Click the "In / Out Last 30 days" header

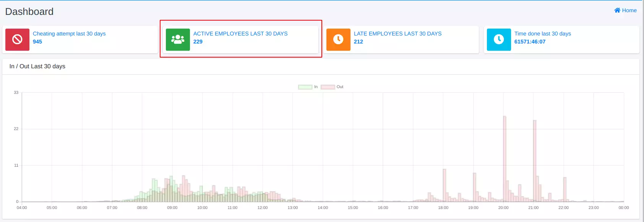coord(37,66)
